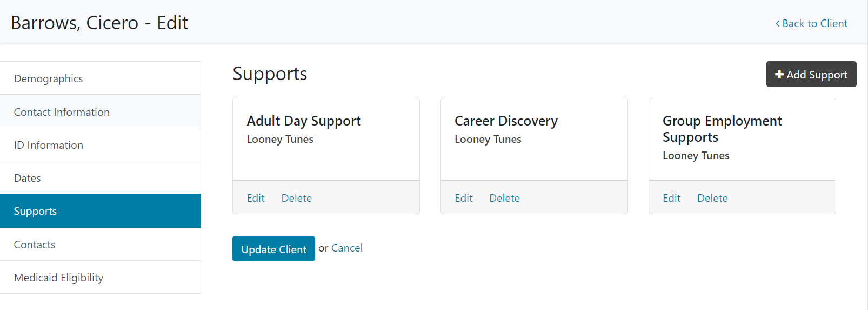Cancel editing the client
This screenshot has height=310, width=868.
(346, 248)
